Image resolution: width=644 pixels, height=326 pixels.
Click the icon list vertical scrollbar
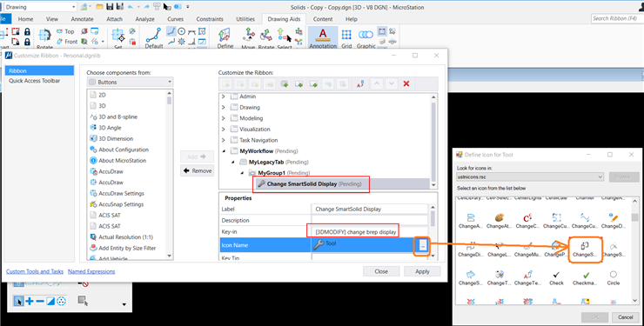coord(635,250)
